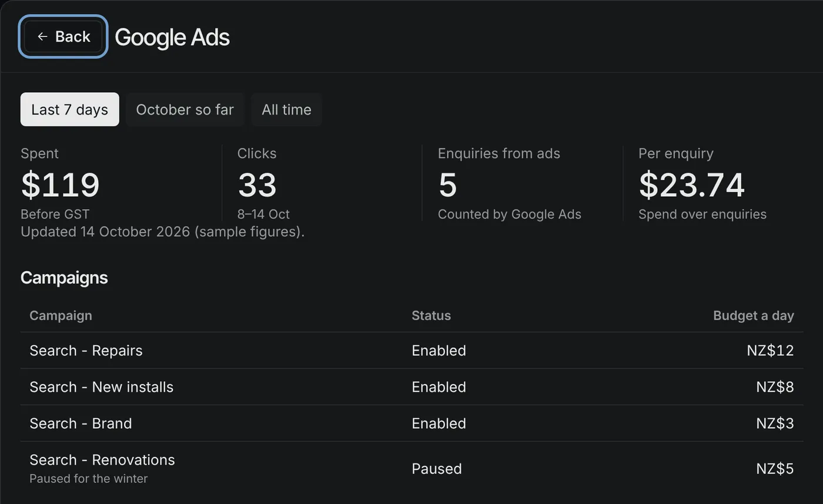Click Enabled status for Search - New installs
The height and width of the screenshot is (504, 823).
coord(439,387)
